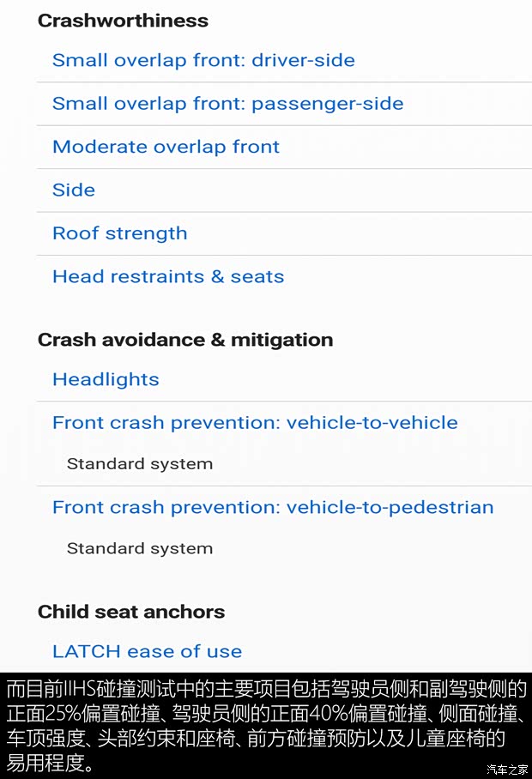The width and height of the screenshot is (532, 779).
Task: Open Small overlap front: passenger-side link
Action: [x=227, y=104]
